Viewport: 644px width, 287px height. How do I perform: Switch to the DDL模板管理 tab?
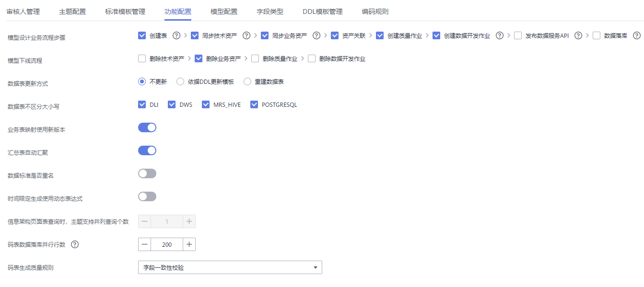(x=323, y=11)
